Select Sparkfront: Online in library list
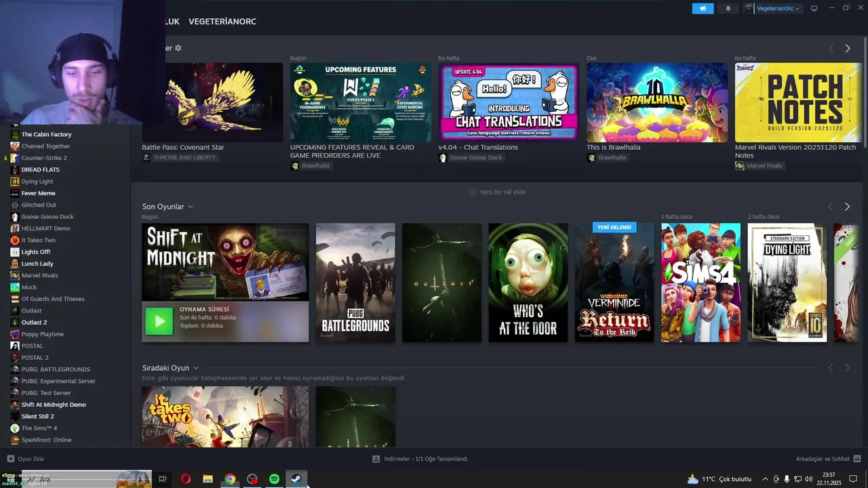 tap(46, 440)
